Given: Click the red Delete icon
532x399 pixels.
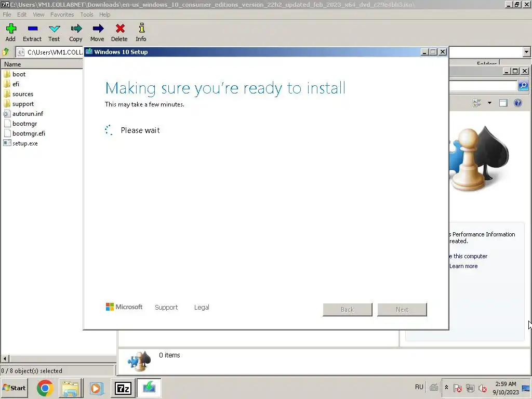Looking at the screenshot, I should click(x=119, y=33).
